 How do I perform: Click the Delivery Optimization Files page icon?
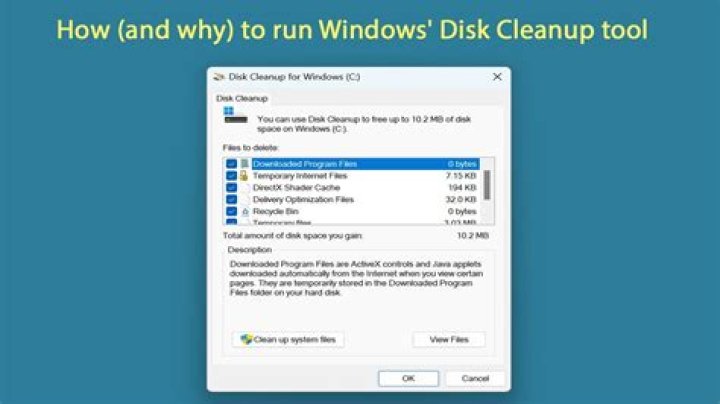click(x=245, y=200)
